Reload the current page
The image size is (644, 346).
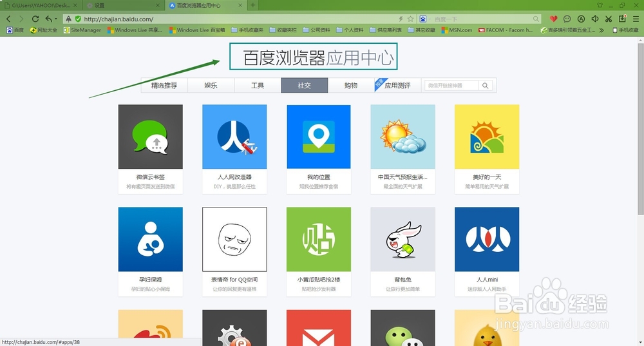35,19
